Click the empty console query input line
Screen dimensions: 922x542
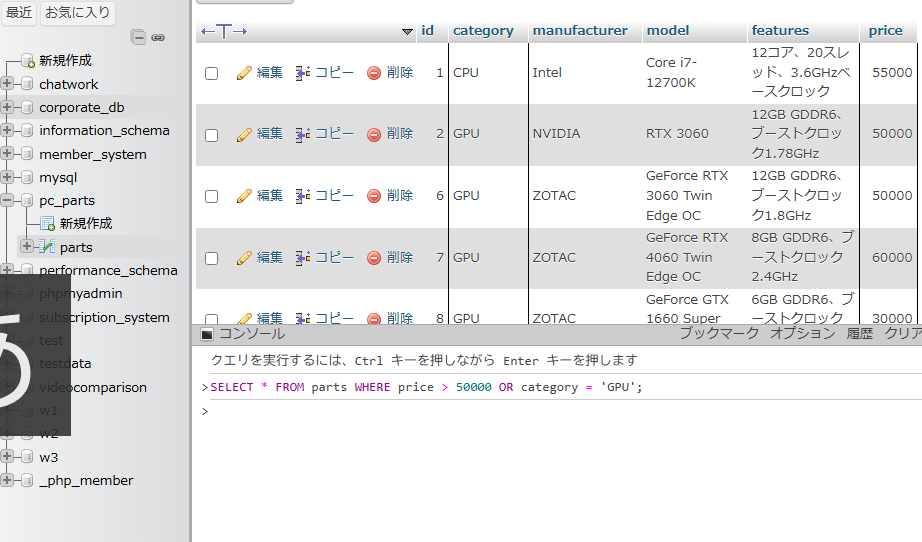click(560, 411)
